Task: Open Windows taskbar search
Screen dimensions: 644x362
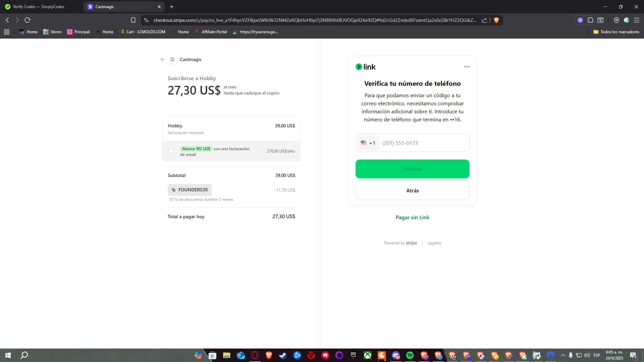Action: pos(24,355)
